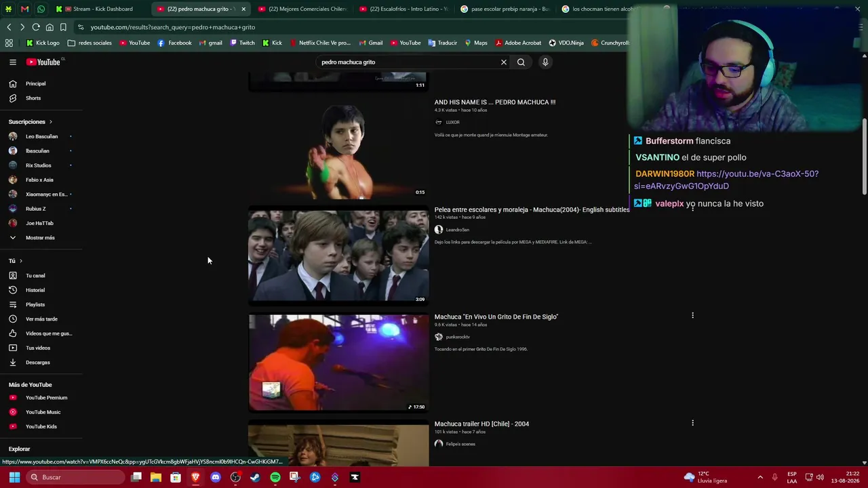This screenshot has height=488, width=868.
Task: Open options menu for Machuca trailer HD
Action: 692,423
